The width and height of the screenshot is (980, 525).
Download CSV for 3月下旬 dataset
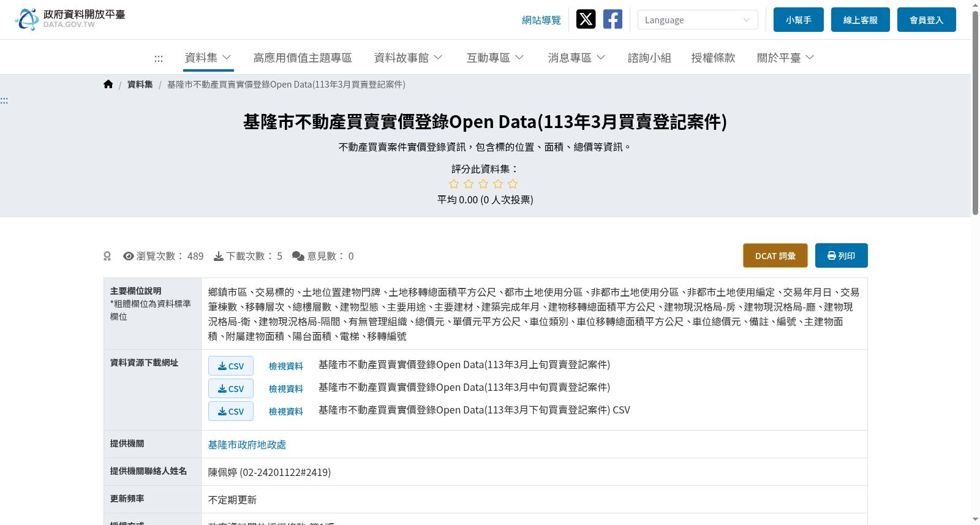pos(231,411)
